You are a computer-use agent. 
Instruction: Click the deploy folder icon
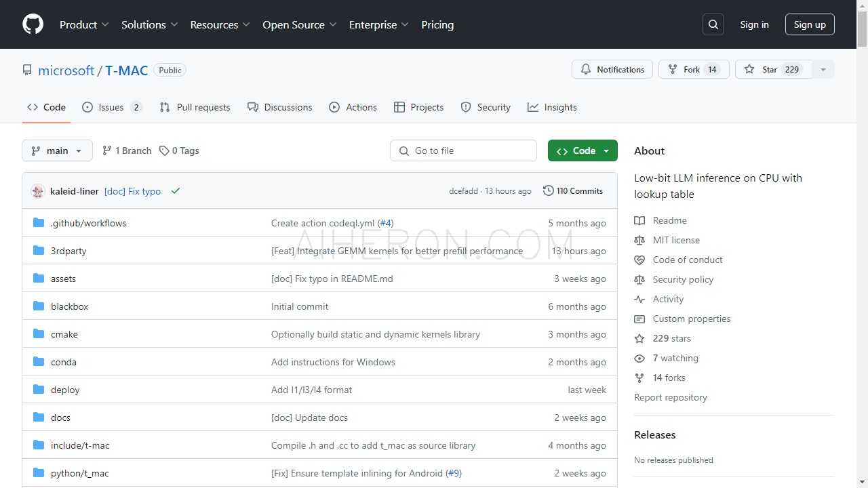tap(39, 390)
